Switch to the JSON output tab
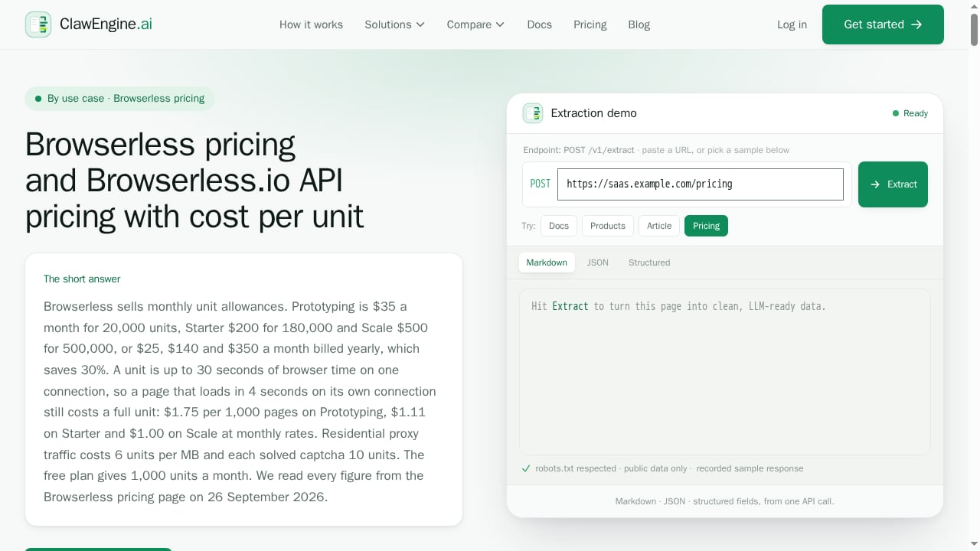 598,262
